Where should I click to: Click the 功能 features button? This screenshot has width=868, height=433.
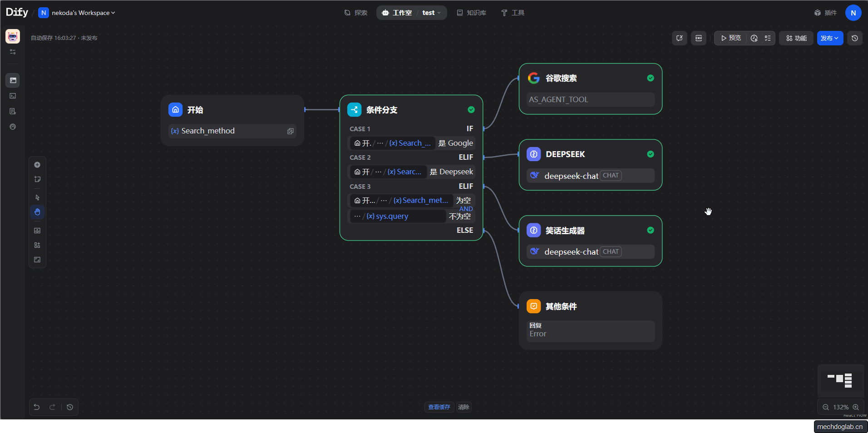click(x=796, y=38)
